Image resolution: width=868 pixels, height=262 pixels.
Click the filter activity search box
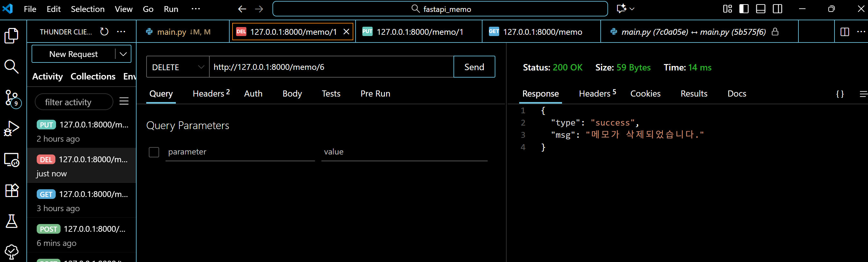point(74,102)
